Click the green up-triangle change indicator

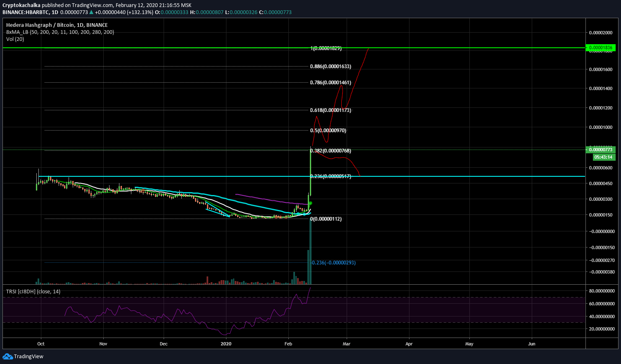tap(92, 12)
